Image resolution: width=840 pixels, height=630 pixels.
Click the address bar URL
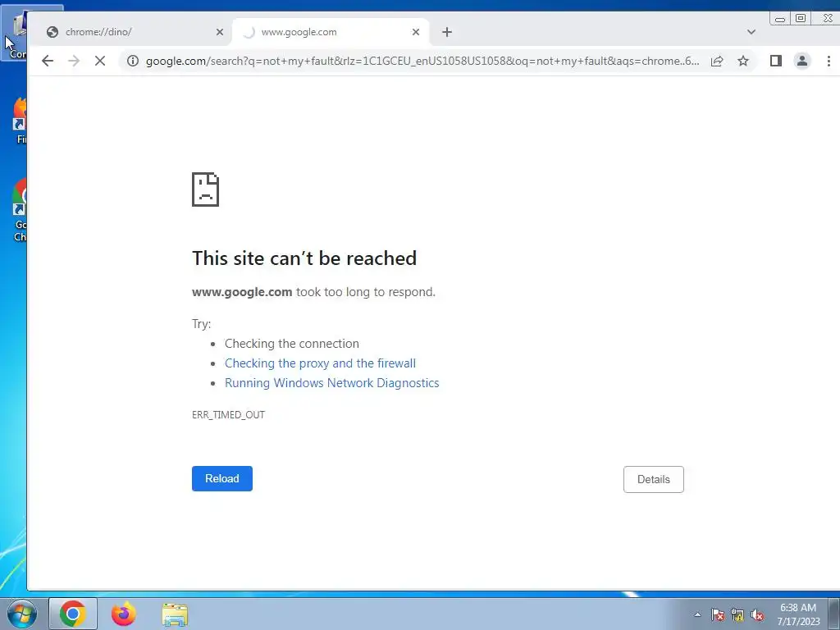tap(422, 61)
